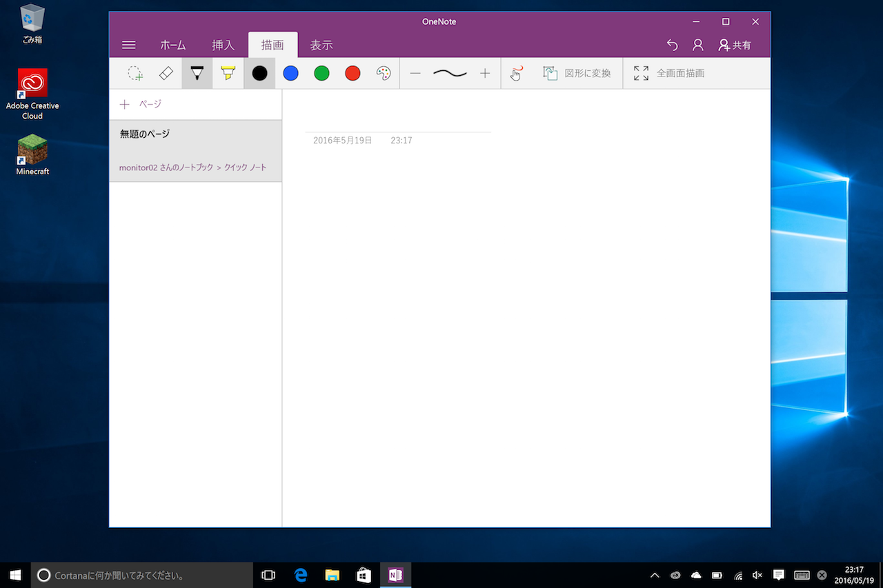The height and width of the screenshot is (588, 883).
Task: Click the round X tray icon
Action: coord(822,575)
